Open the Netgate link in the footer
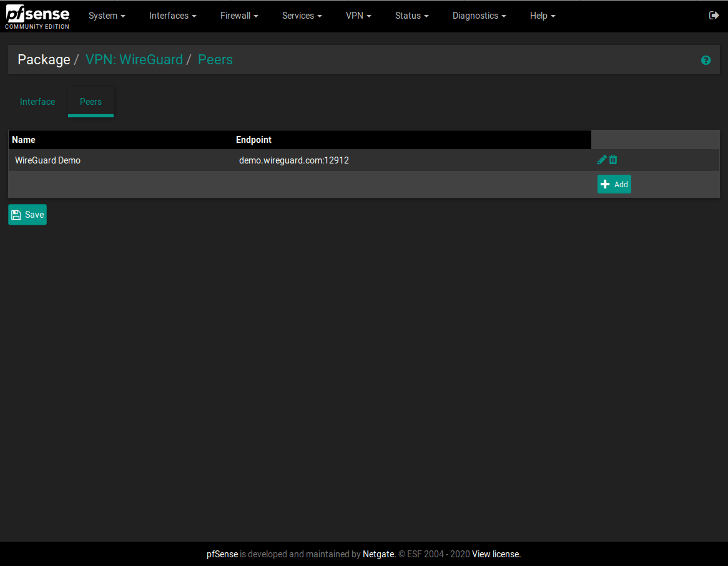The image size is (728, 566). (378, 554)
